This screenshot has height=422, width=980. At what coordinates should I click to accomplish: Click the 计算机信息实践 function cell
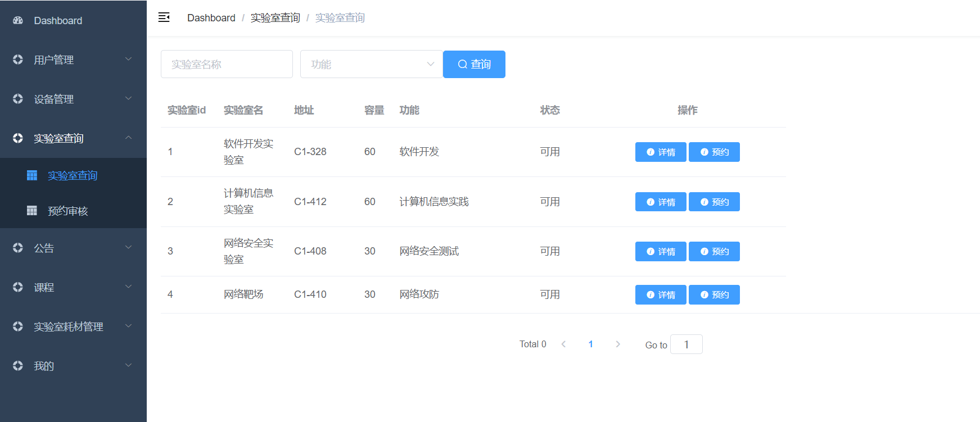434,202
